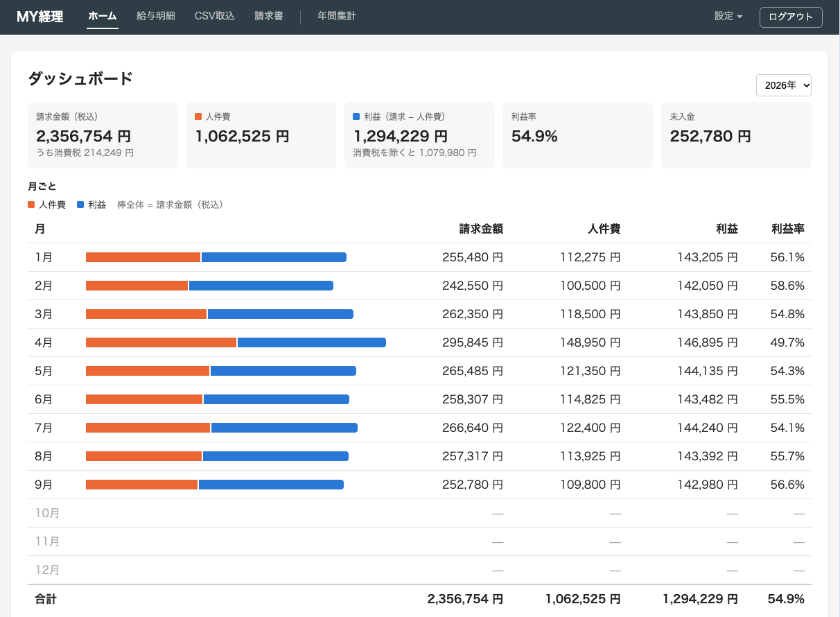This screenshot has height=617, width=840.
Task: Click orange bar segment for 1月
Action: 143,257
